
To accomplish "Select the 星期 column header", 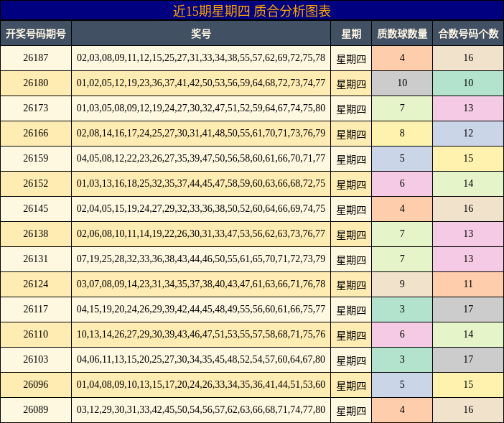I will [351, 34].
